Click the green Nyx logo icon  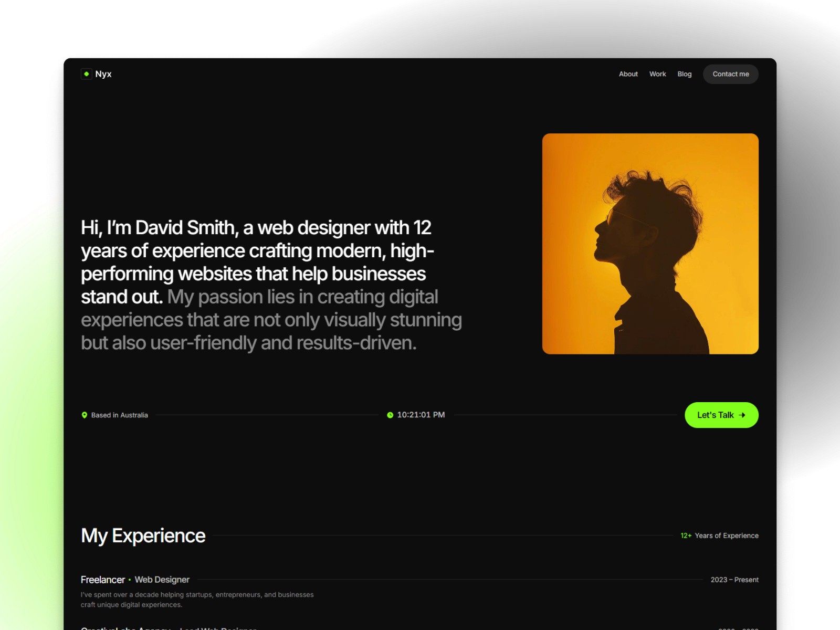[x=87, y=74]
